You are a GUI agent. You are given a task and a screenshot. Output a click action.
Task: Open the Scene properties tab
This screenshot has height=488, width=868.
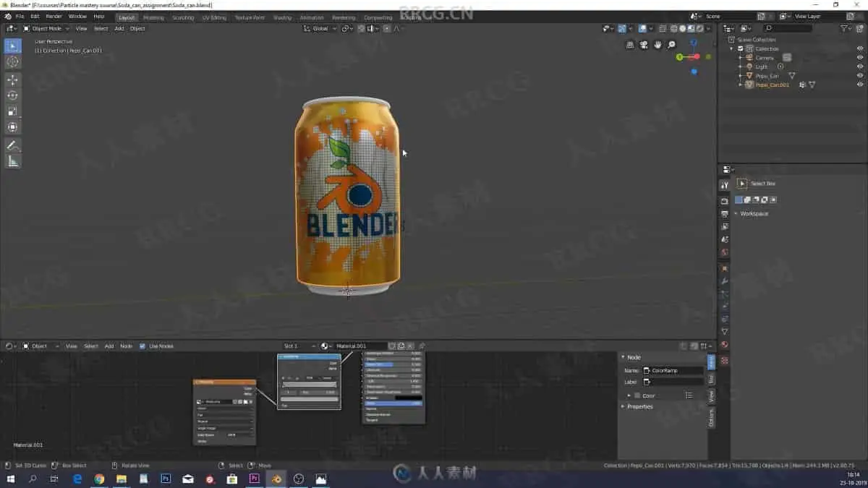tap(724, 239)
